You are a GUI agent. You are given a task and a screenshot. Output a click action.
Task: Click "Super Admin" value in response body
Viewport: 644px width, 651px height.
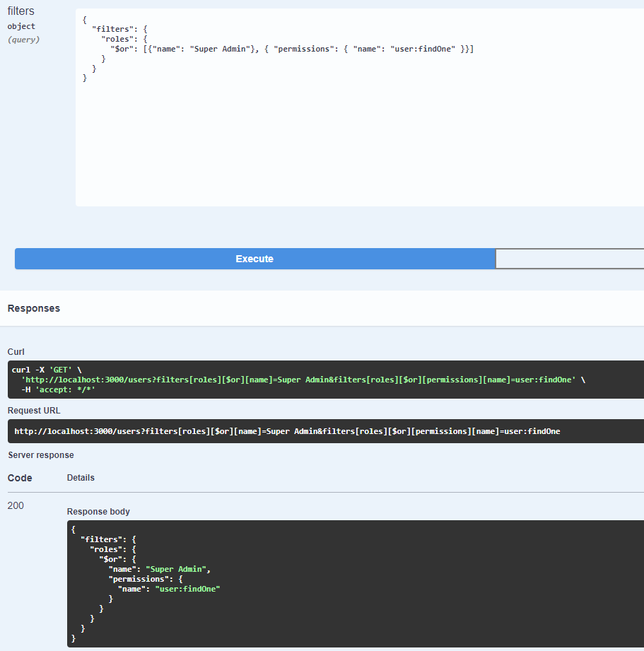[x=176, y=569]
